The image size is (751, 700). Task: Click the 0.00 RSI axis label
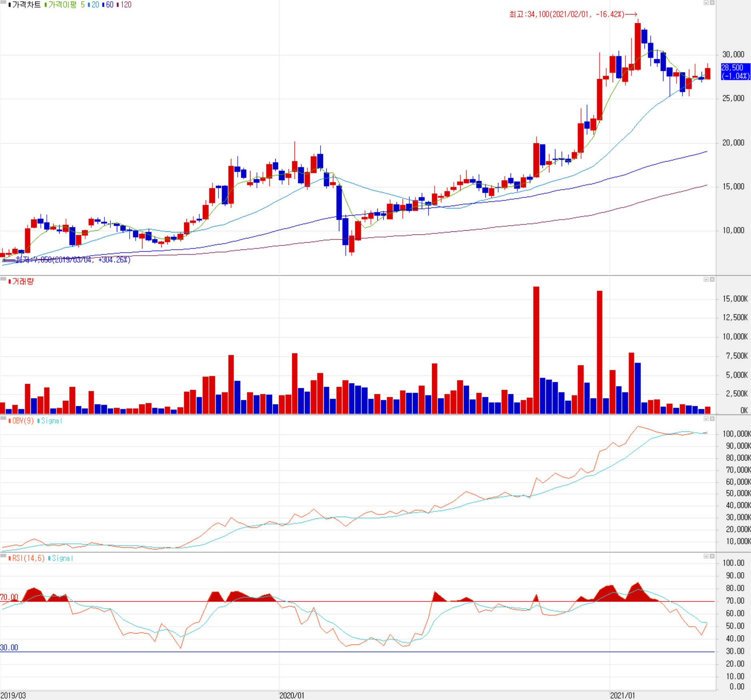coord(737,687)
